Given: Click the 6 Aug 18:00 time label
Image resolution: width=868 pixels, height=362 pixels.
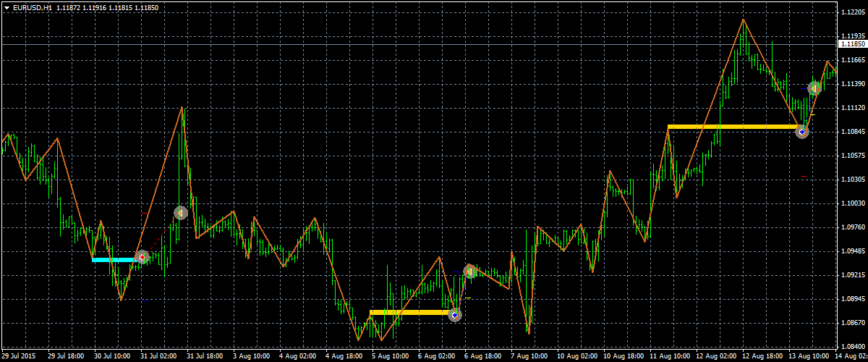Looking at the screenshot, I should pos(483,357).
